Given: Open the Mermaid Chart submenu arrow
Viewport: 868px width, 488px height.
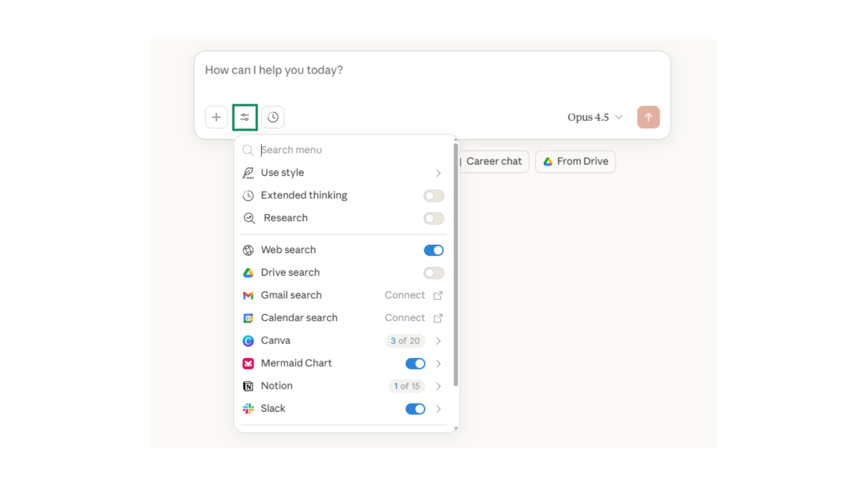Looking at the screenshot, I should click(x=438, y=363).
